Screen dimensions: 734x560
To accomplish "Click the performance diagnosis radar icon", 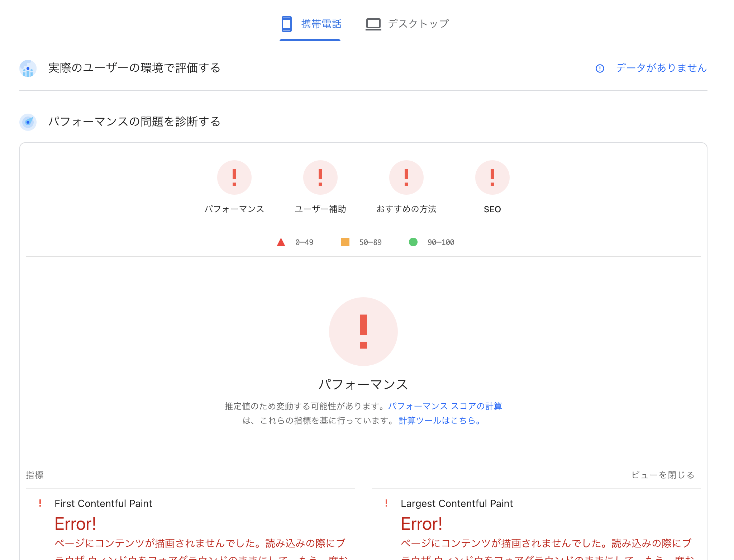I will pyautogui.click(x=28, y=122).
